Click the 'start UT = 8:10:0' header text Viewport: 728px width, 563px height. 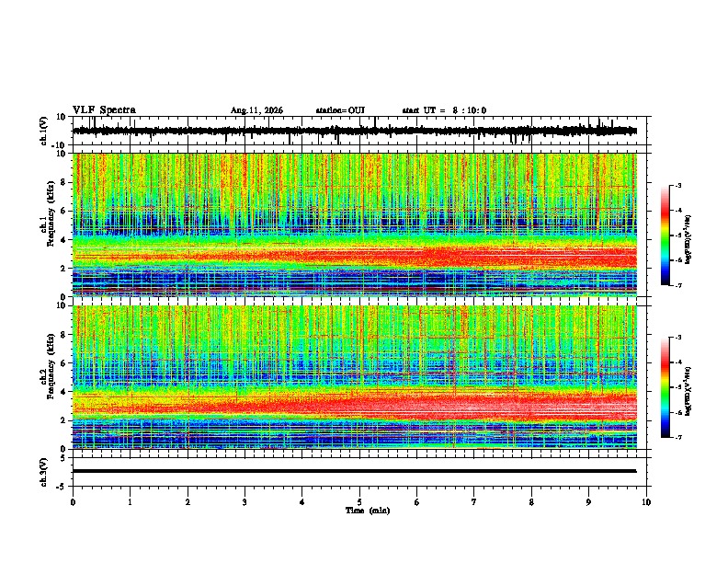[x=444, y=110]
